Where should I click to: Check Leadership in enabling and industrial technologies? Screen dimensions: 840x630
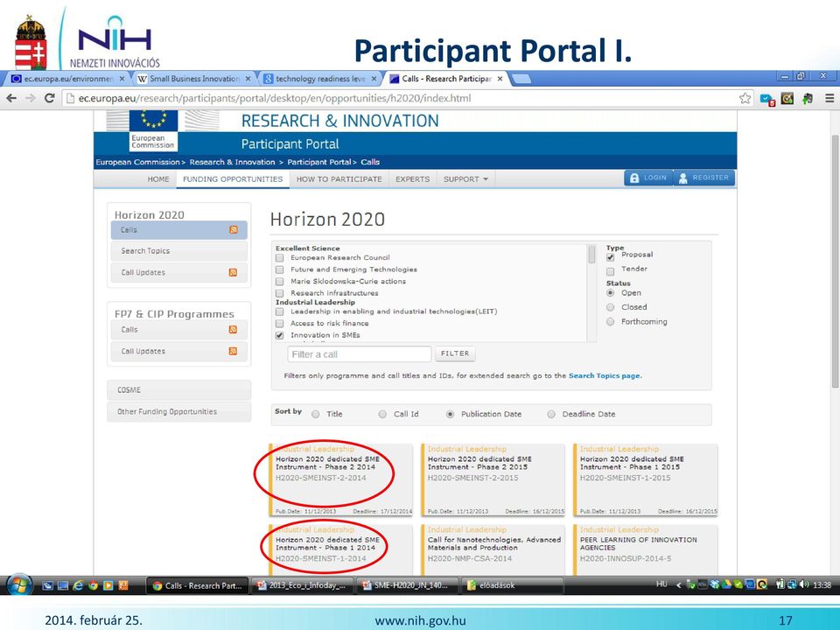(x=280, y=311)
